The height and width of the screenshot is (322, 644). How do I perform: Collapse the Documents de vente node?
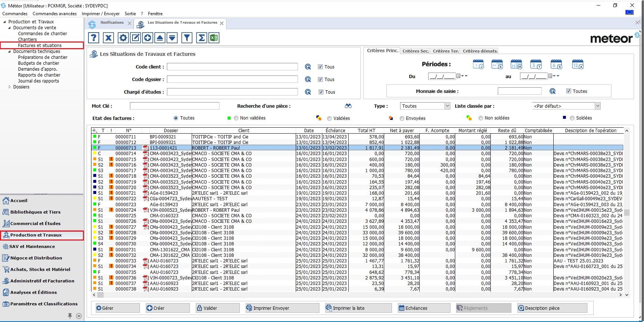(x=10, y=28)
